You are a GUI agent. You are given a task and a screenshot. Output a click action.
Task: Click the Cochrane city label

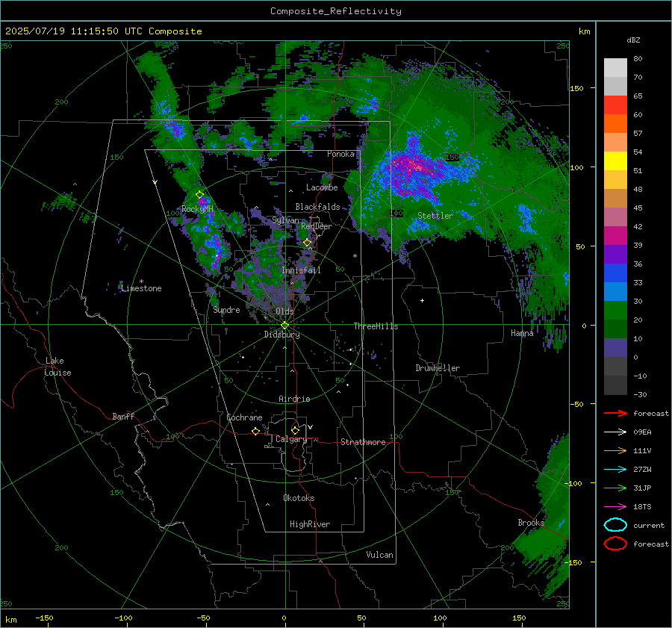pyautogui.click(x=244, y=417)
